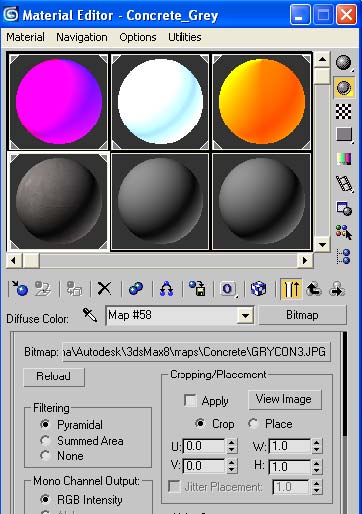Click the Make Preview filmstrip icon
The width and height of the screenshot is (362, 514).
(344, 184)
